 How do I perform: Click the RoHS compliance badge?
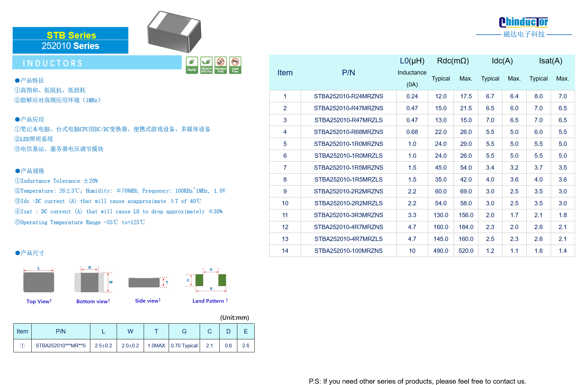(192, 65)
